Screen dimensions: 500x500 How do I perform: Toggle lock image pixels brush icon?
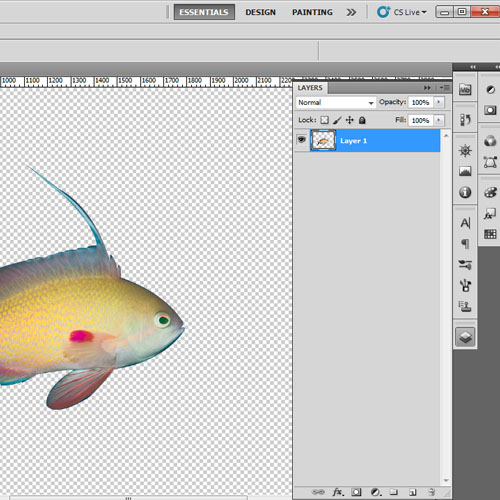[337, 120]
